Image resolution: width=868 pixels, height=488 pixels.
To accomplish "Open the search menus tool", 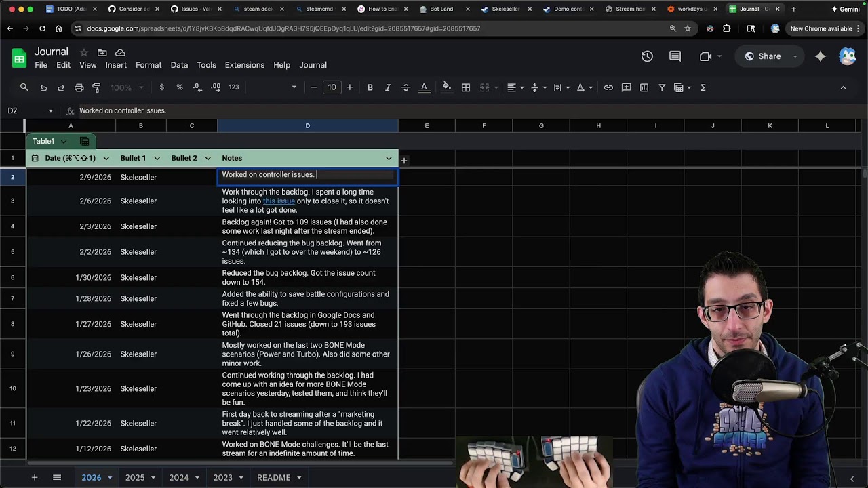I will tap(24, 87).
